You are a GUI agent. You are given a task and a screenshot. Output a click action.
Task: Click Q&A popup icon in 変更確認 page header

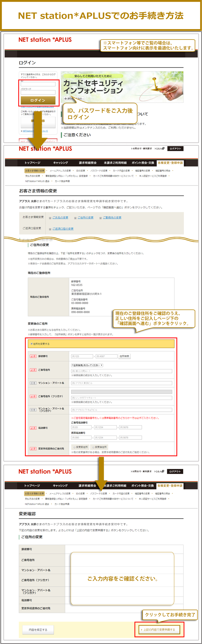pos(163,471)
